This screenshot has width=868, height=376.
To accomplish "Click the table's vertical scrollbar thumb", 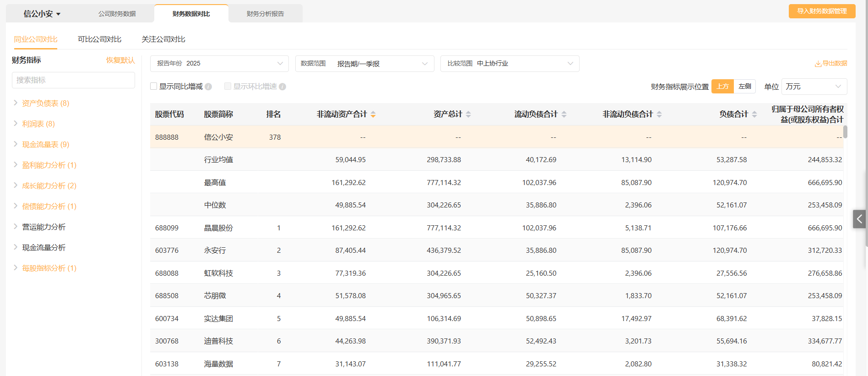I will (845, 132).
